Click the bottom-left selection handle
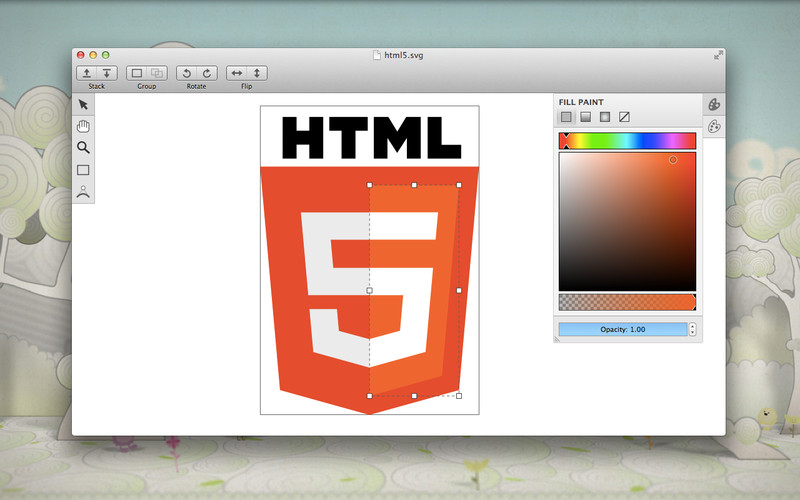Viewport: 800px width, 500px height. 369,396
